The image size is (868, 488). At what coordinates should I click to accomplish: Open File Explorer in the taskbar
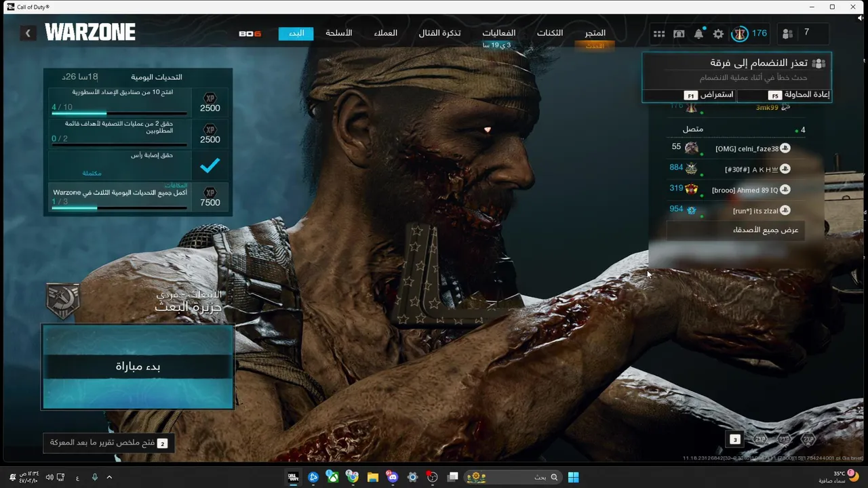372,477
